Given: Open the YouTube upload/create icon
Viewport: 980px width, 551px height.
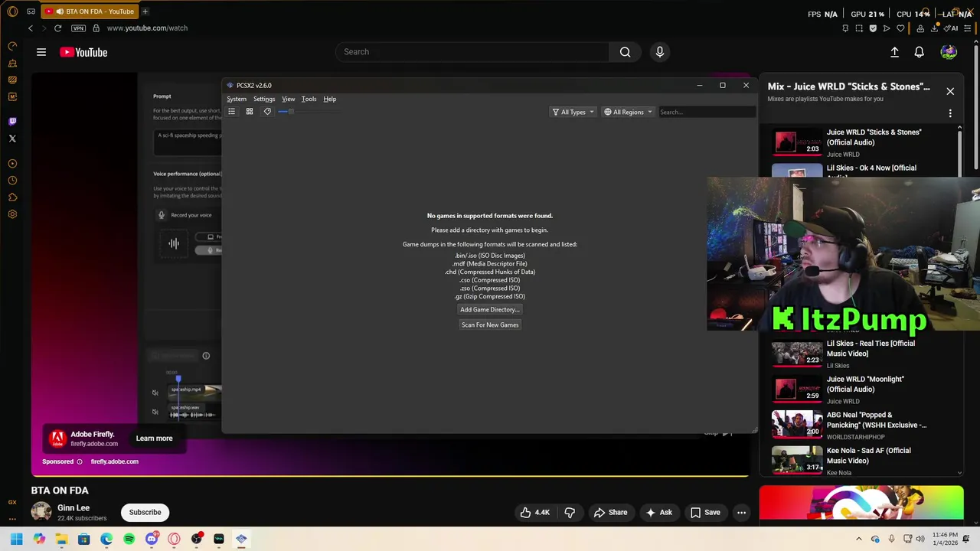Looking at the screenshot, I should point(894,52).
